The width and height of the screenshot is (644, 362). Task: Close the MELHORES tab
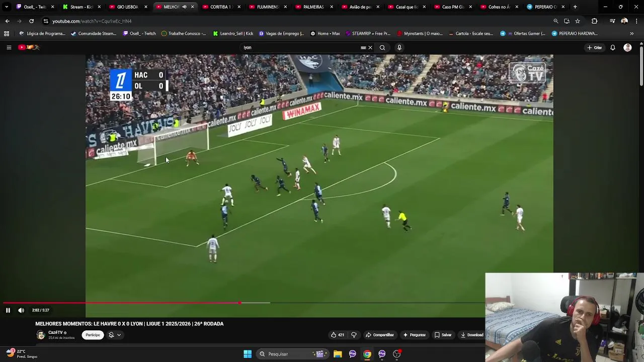[192, 7]
